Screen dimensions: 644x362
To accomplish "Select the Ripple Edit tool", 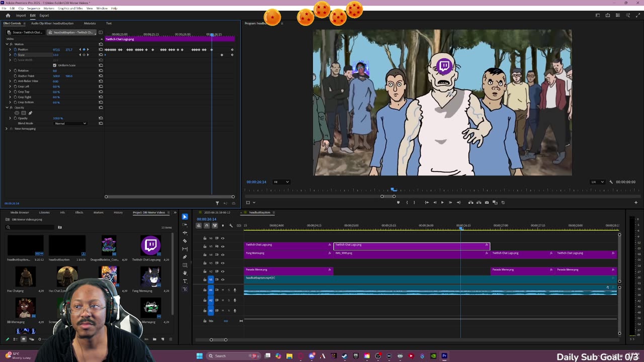I will (185, 233).
